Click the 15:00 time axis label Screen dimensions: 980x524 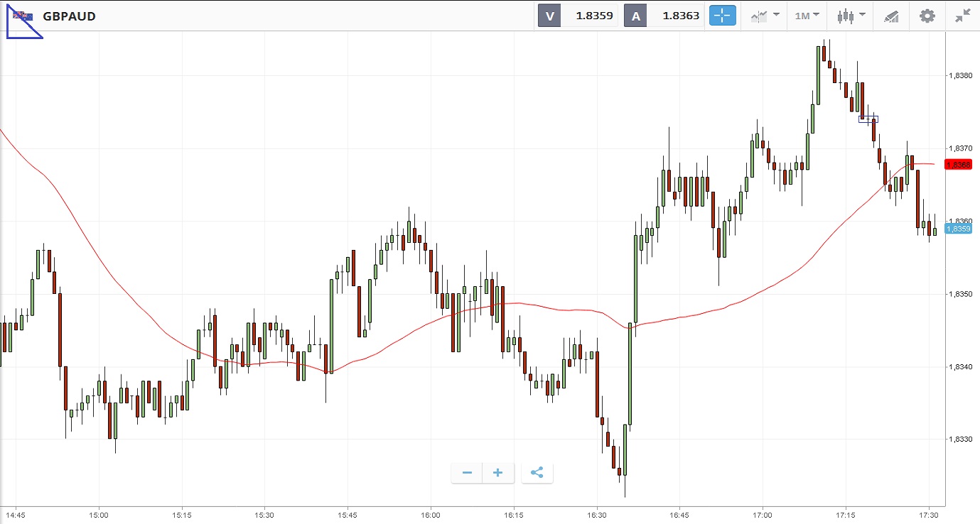(99, 514)
